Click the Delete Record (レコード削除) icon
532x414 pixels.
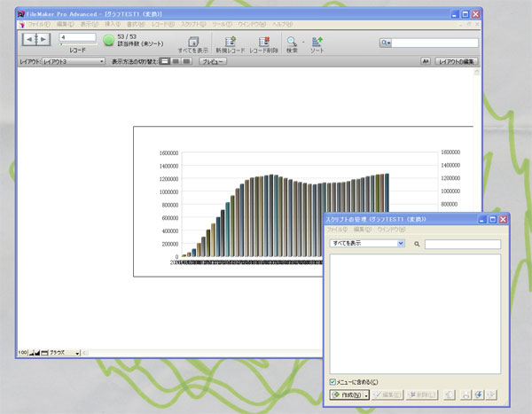[x=264, y=42]
